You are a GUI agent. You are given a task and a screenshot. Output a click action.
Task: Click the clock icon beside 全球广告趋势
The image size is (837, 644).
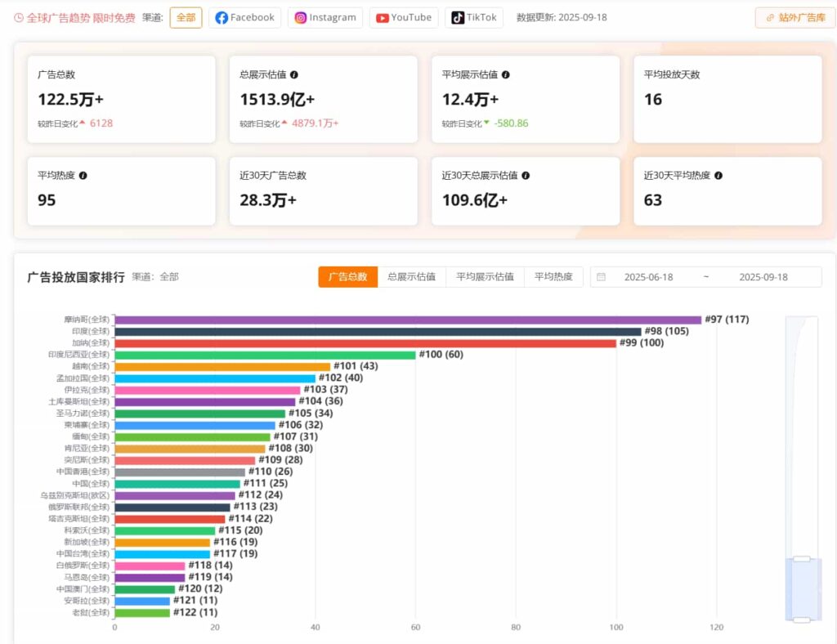click(x=19, y=18)
